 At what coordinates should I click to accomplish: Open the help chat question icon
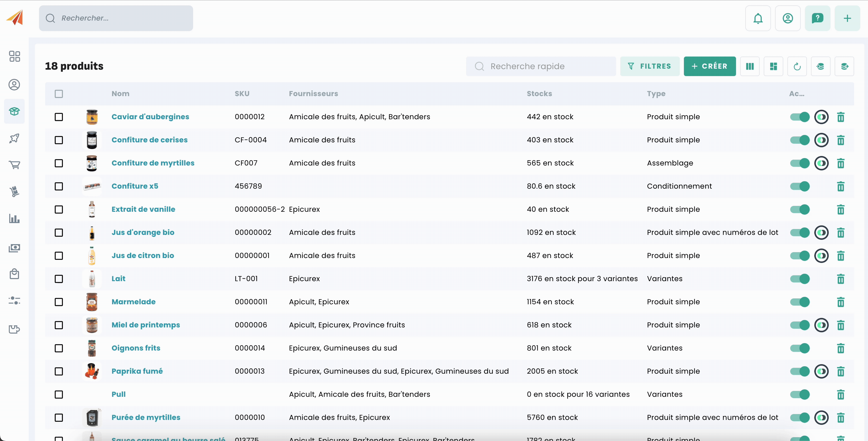click(817, 18)
